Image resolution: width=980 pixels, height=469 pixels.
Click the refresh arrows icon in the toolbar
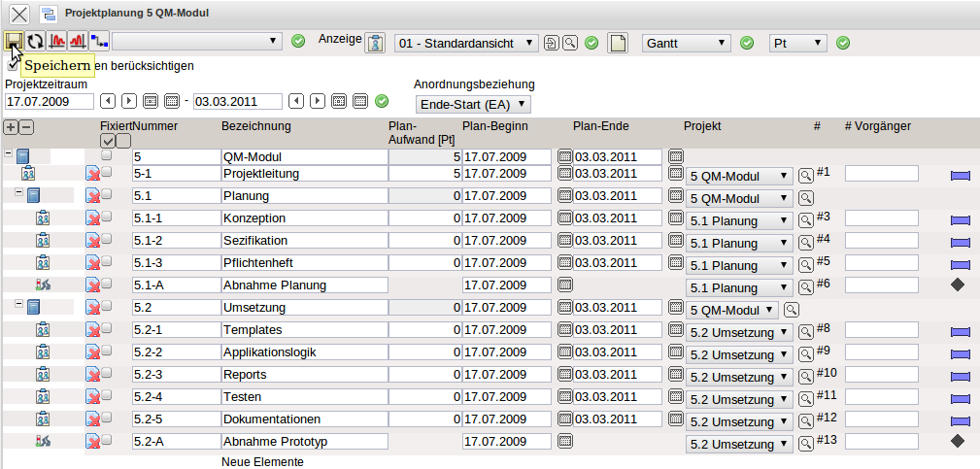(x=35, y=41)
